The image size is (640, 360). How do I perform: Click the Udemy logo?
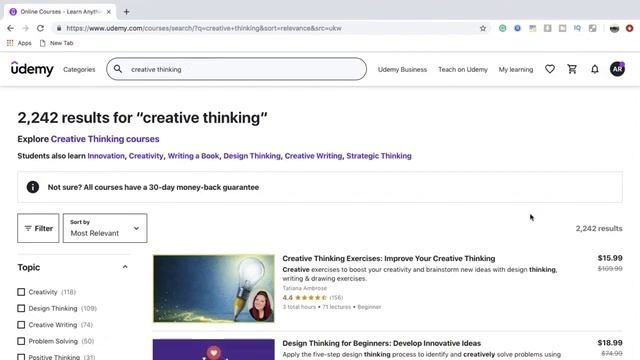pyautogui.click(x=32, y=69)
